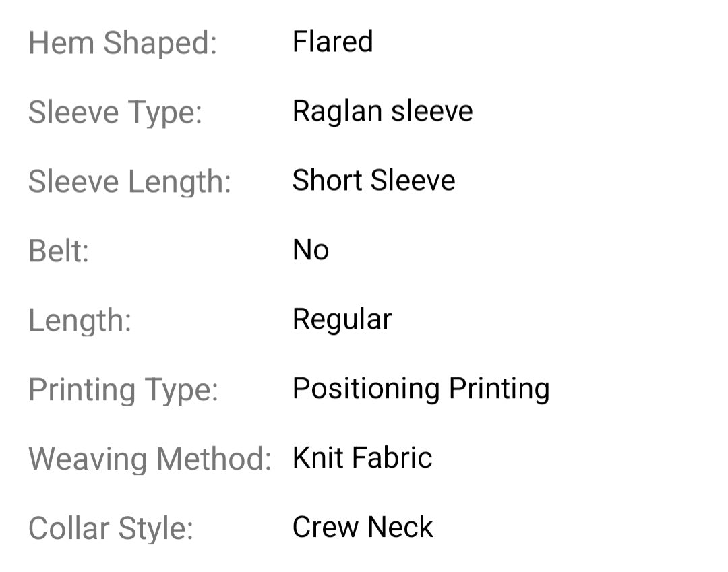This screenshot has height=572, width=728.
Task: Select the "Crew Neck" collar value
Action: click(x=363, y=528)
